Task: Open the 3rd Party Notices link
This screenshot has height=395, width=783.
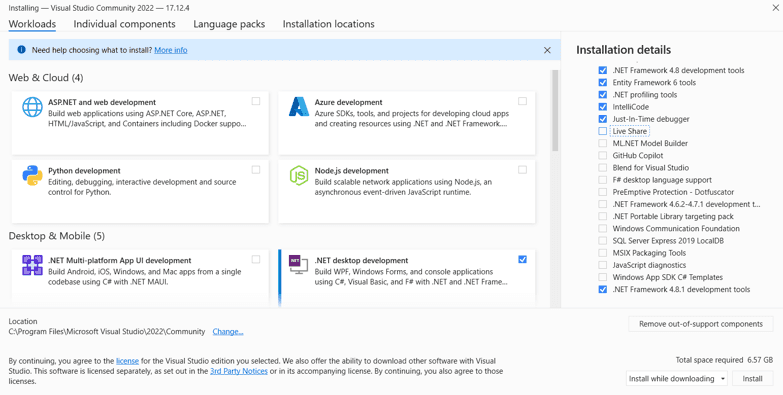Action: 239,371
